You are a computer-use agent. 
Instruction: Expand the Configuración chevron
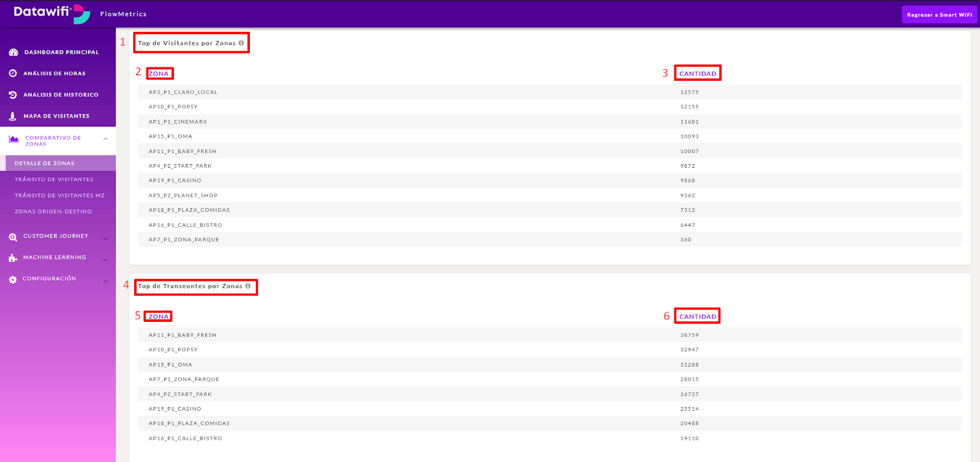pyautogui.click(x=105, y=281)
